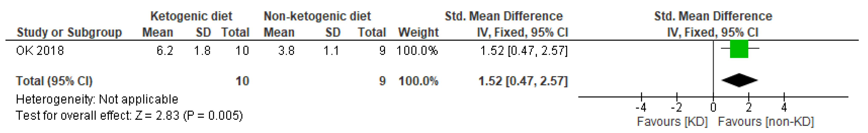
Task: Click the Heterogeneity: Not applicable text
Action: pos(97,99)
